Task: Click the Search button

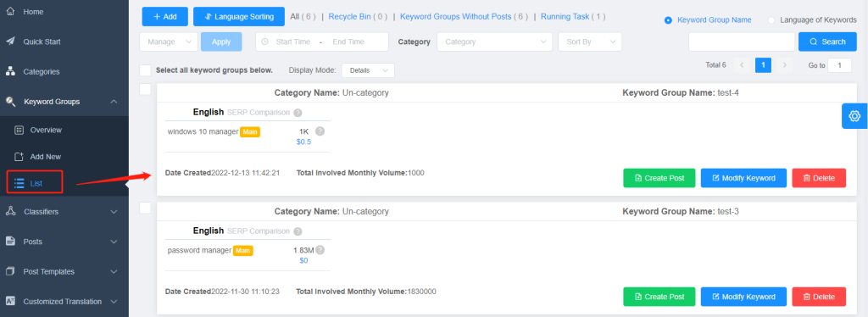Action: pos(827,42)
